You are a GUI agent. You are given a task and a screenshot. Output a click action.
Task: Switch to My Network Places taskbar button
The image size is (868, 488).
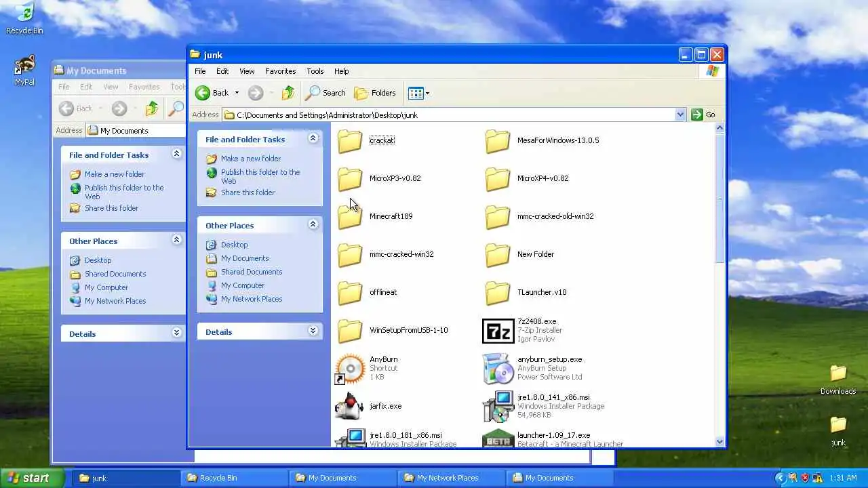pyautogui.click(x=451, y=478)
